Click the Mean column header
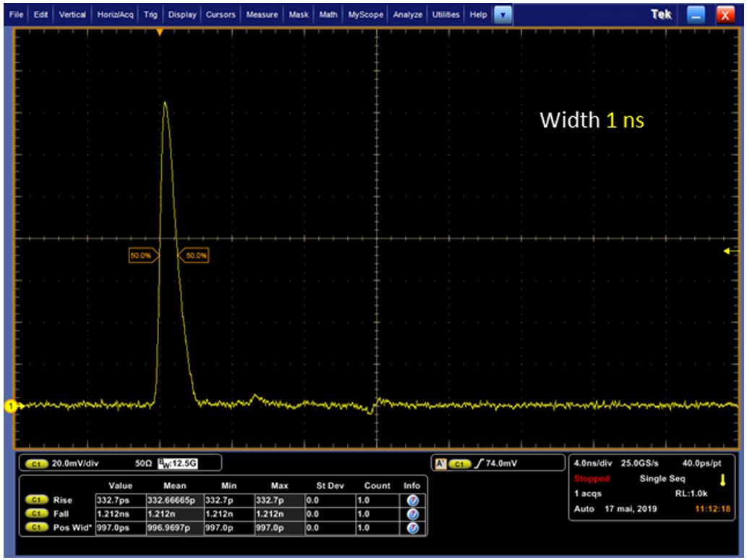The image size is (747, 560). pyautogui.click(x=175, y=486)
